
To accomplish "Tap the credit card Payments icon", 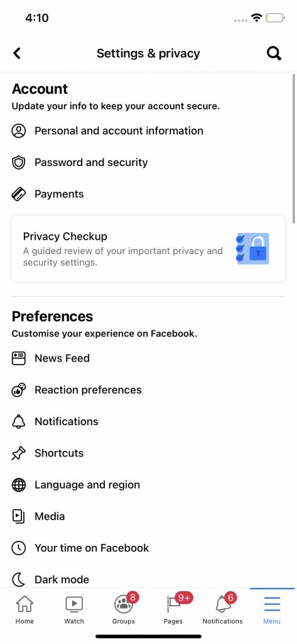I will pos(18,194).
